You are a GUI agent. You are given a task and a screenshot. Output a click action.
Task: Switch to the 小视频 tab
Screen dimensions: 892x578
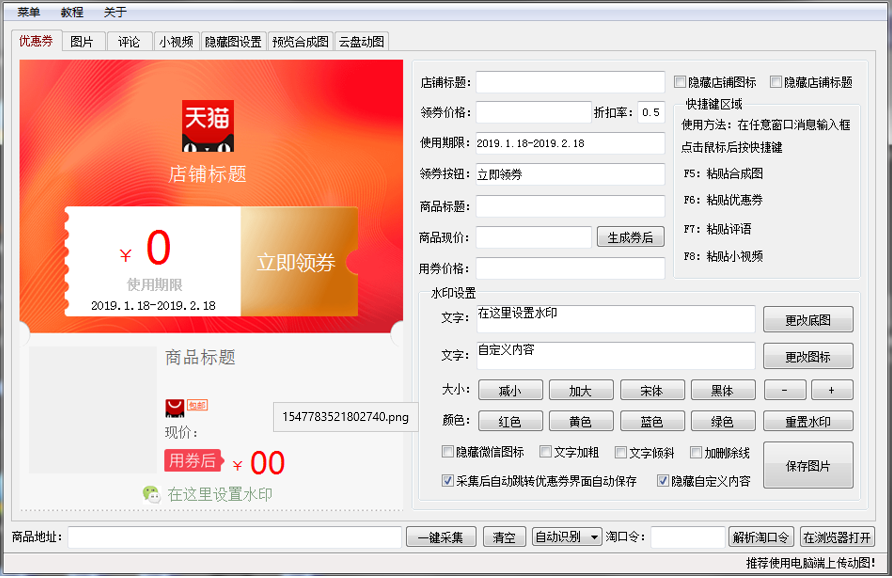pos(176,42)
